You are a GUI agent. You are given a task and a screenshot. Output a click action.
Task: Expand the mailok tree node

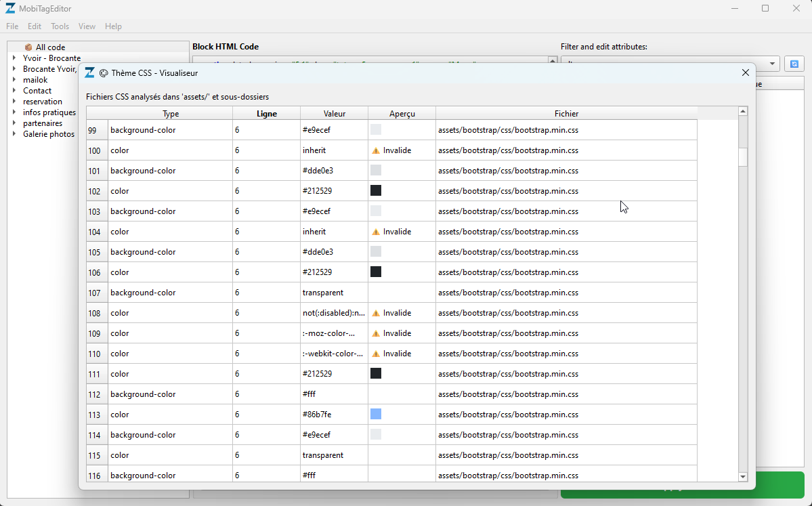[x=14, y=80]
